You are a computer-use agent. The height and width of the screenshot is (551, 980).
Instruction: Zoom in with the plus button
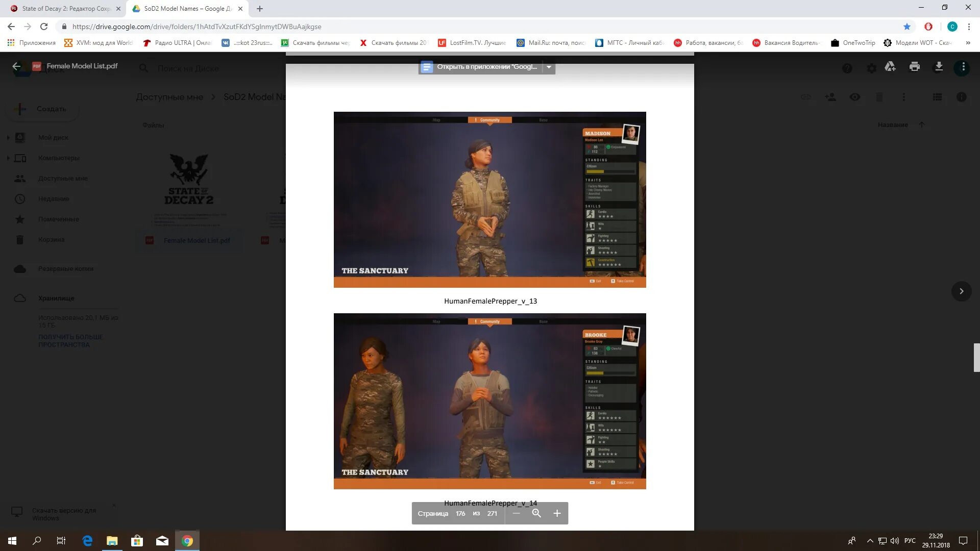coord(557,513)
